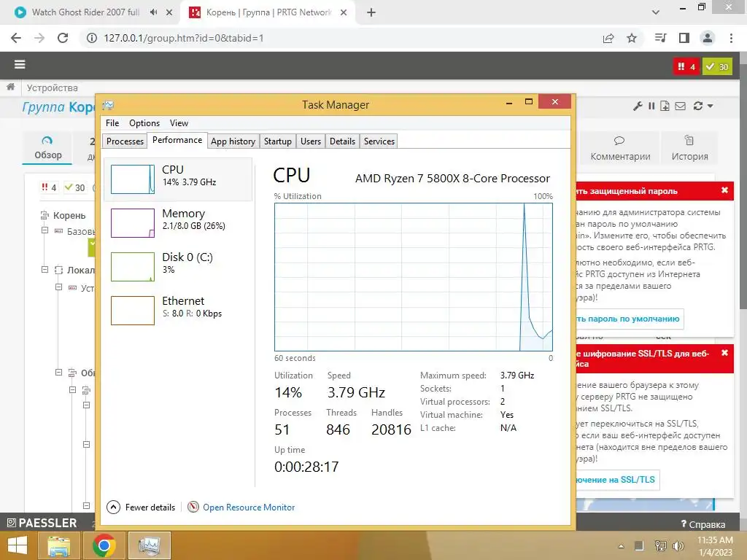The width and height of the screenshot is (747, 560).
Task: Open the wrench settings icon in PRTG toolbar
Action: [x=638, y=106]
